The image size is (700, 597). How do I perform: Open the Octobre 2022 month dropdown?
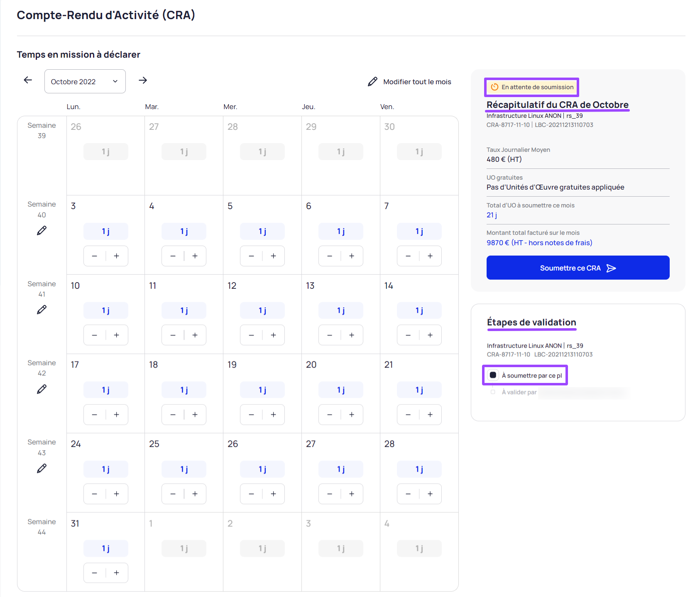[85, 81]
